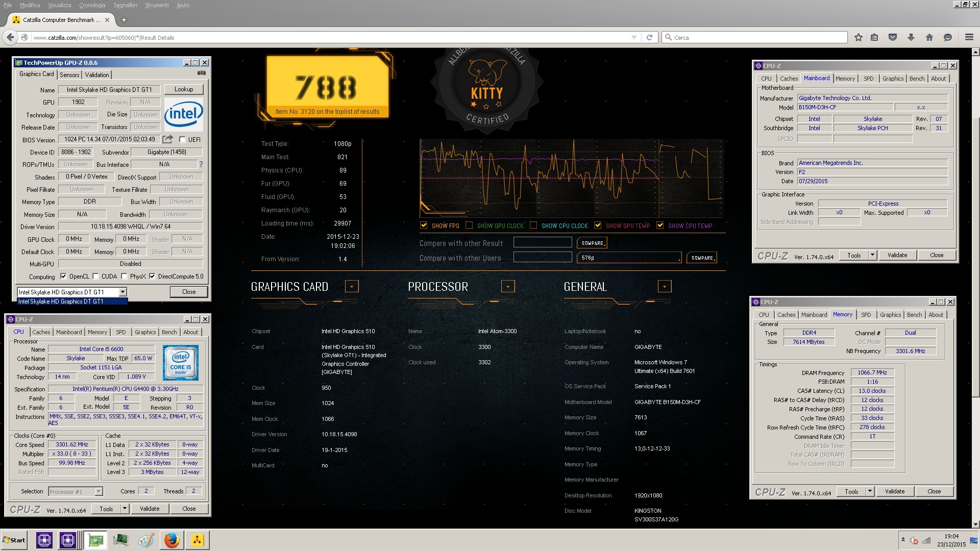This screenshot has height=551, width=980.
Task: Switch to the Sensors tab in GPU-Z
Action: [69, 74]
